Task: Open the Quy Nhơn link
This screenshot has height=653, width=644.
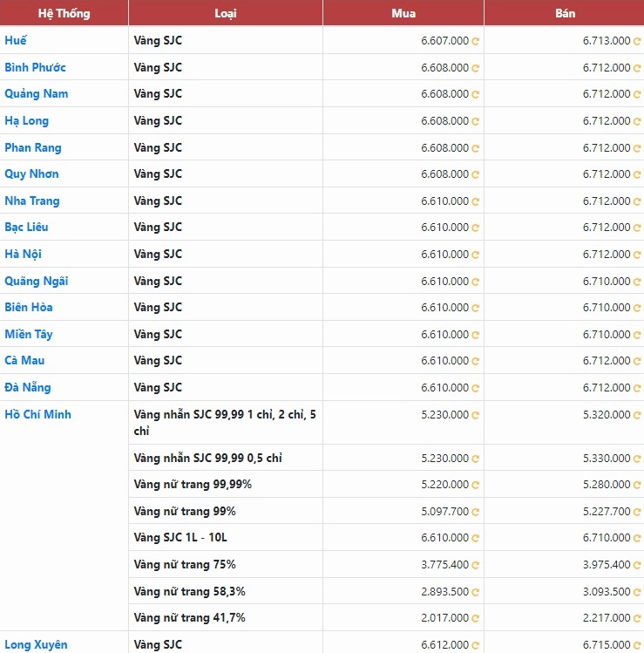Action: point(31,174)
